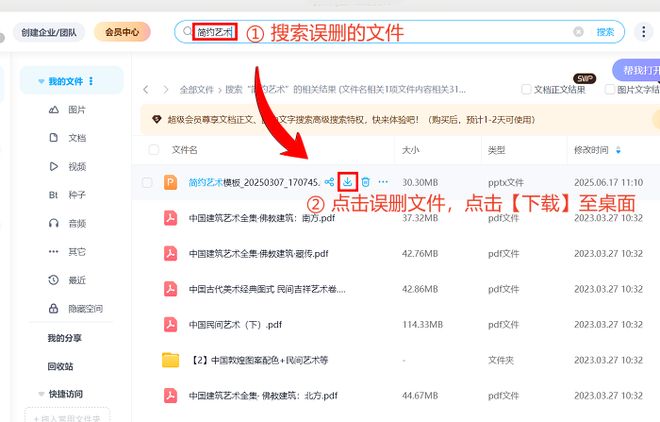Go back with the left arrow
This screenshot has width=660, height=422.
(146, 90)
